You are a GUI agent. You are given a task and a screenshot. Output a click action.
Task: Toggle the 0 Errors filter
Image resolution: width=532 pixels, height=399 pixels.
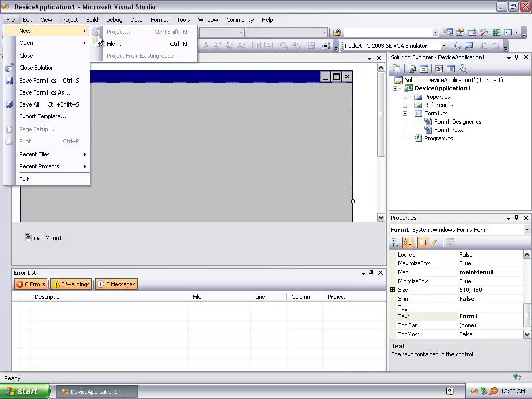coord(31,284)
